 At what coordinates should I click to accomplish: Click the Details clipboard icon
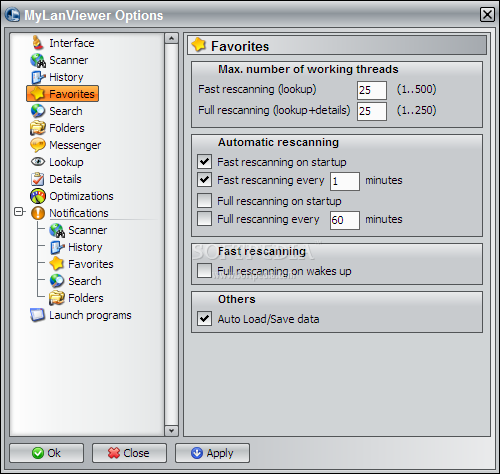coord(38,179)
